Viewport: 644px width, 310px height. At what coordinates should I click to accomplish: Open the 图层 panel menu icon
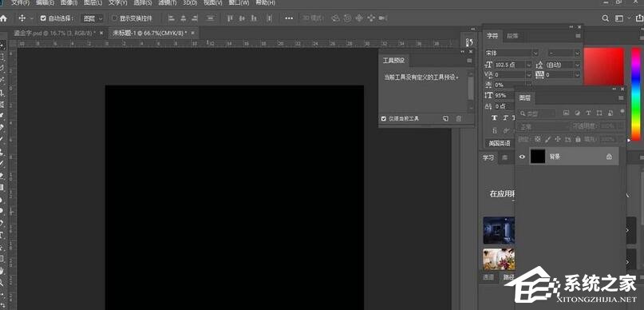[x=621, y=98]
